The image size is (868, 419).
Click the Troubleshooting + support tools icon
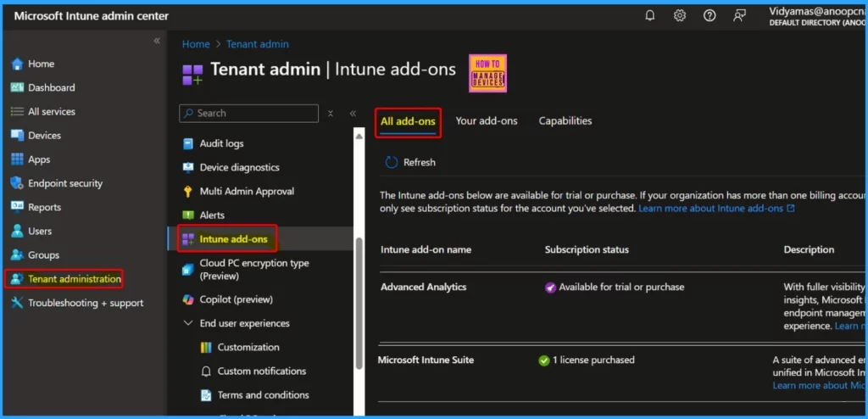pos(17,303)
